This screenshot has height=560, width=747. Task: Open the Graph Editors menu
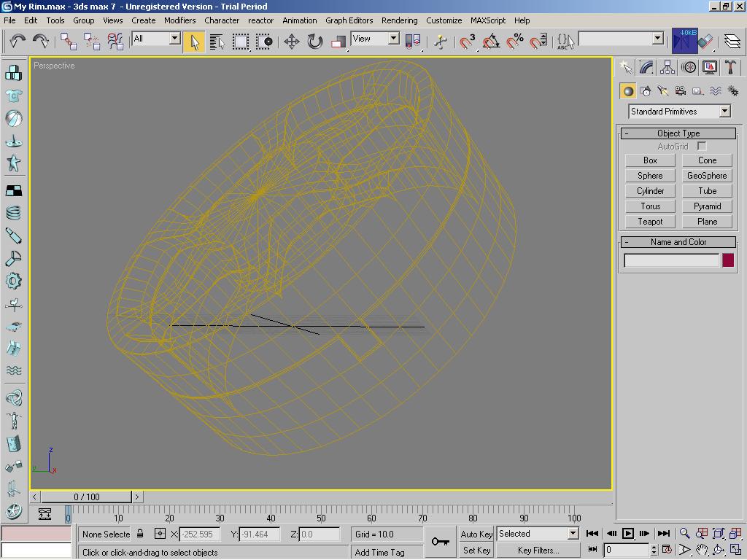(349, 20)
